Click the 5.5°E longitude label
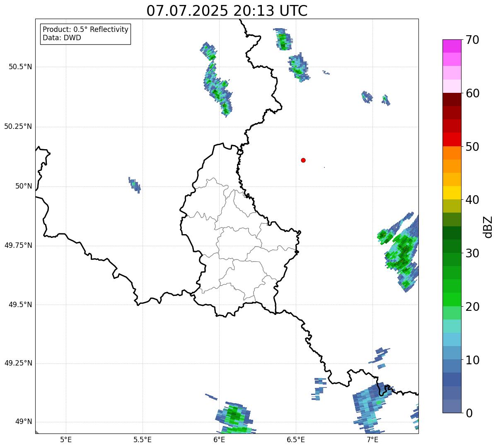Screen dimensions: 498x448 (143, 439)
